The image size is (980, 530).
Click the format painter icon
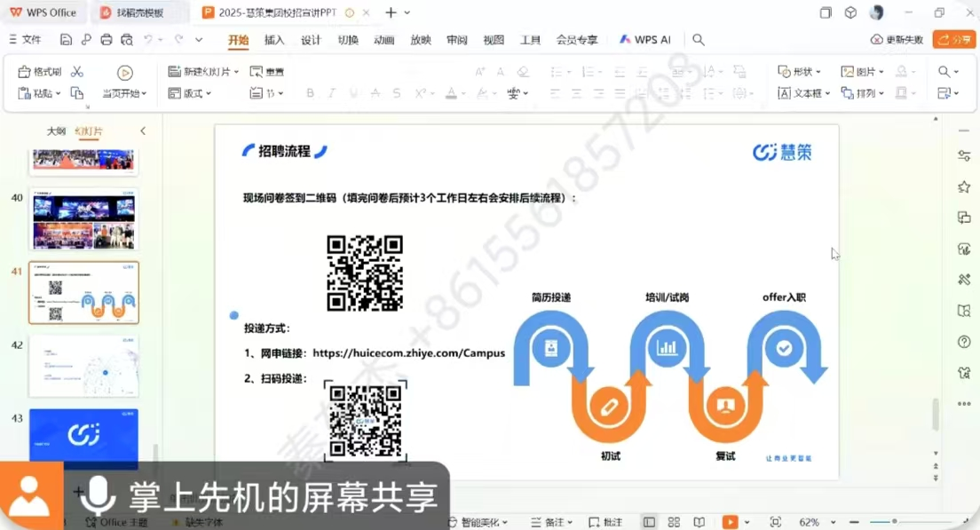[x=40, y=72]
